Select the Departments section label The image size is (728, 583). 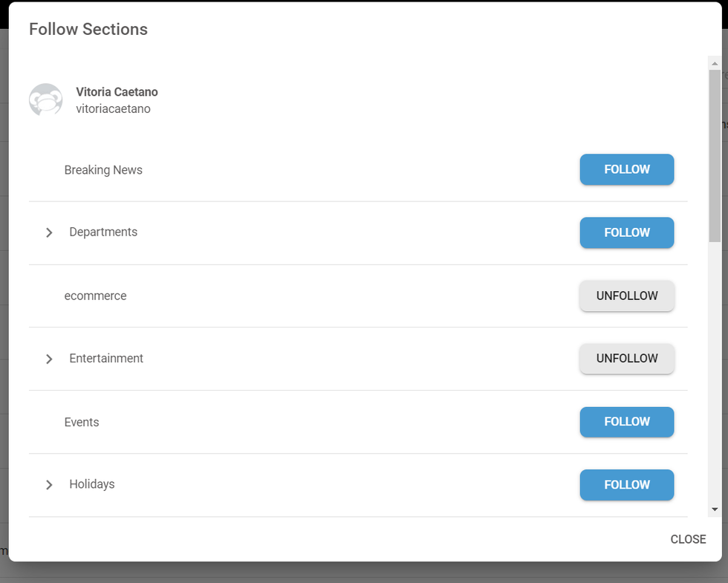pos(103,232)
